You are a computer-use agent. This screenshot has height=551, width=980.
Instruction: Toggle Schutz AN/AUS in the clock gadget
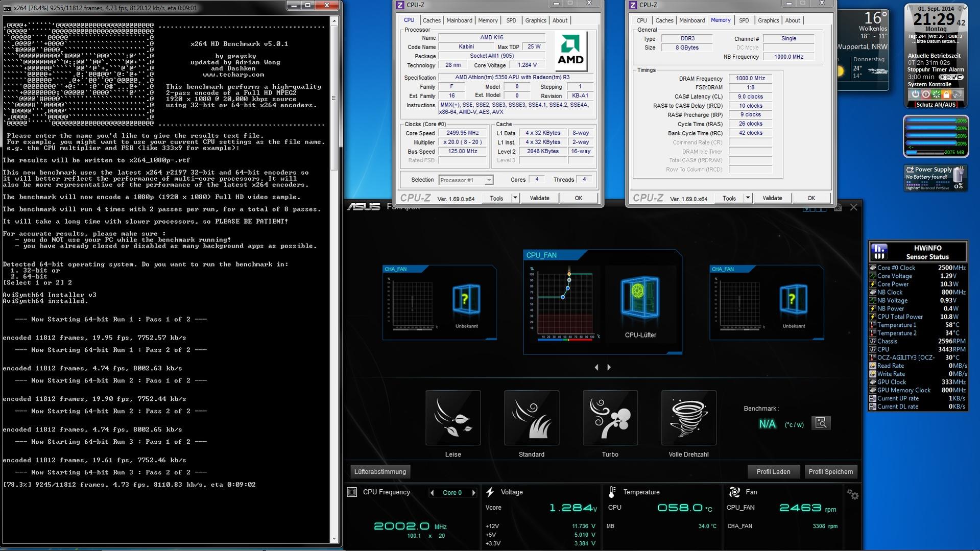(x=936, y=105)
